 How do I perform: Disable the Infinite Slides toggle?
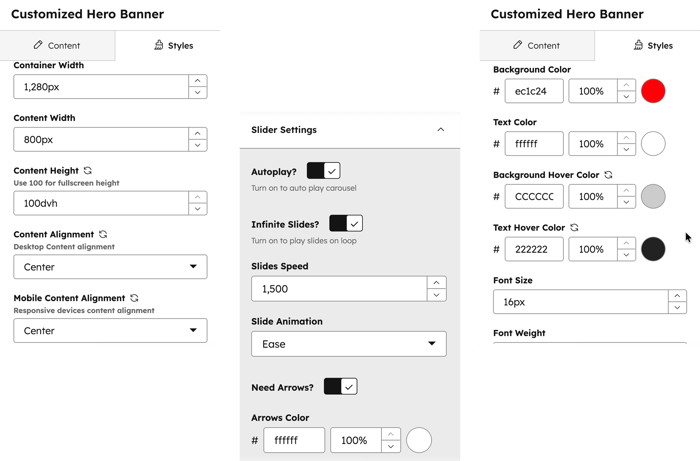(345, 223)
